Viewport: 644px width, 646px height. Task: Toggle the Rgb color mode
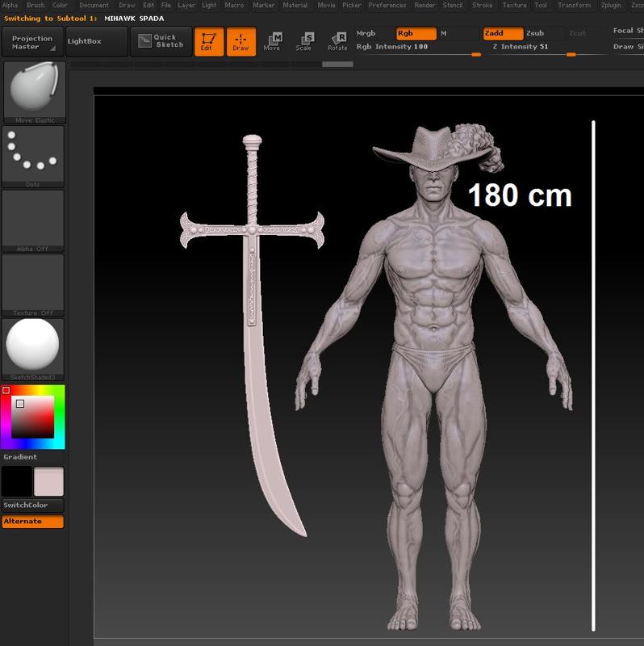(x=416, y=34)
